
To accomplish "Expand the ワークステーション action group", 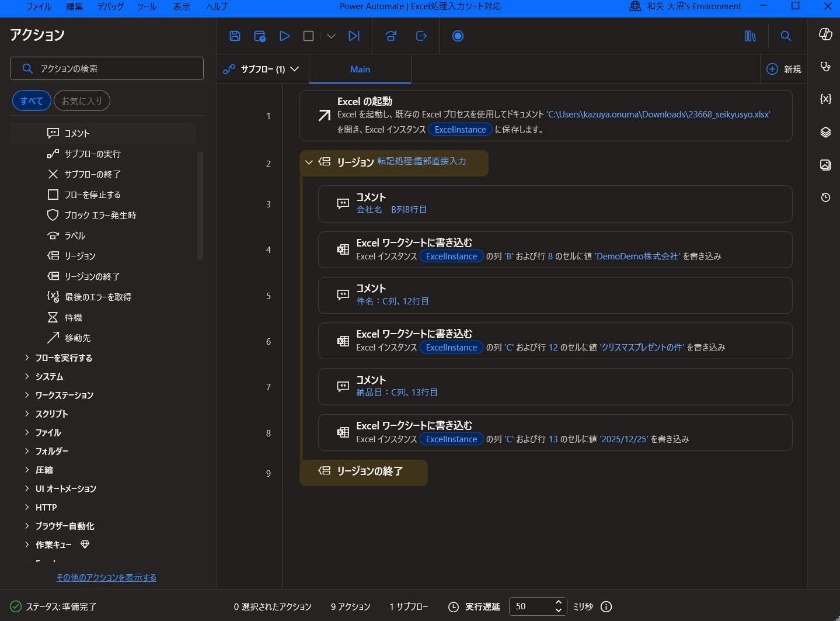I will click(27, 395).
